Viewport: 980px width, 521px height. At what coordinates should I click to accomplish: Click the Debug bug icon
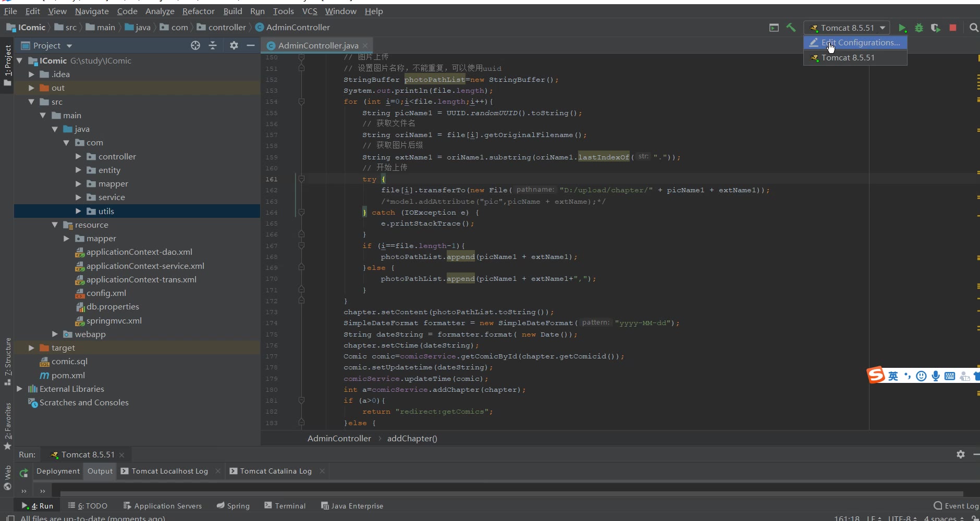pos(919,28)
